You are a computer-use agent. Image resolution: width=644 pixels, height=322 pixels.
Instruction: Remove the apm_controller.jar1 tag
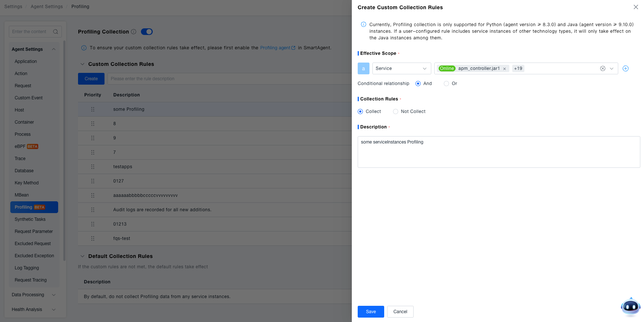(x=505, y=69)
